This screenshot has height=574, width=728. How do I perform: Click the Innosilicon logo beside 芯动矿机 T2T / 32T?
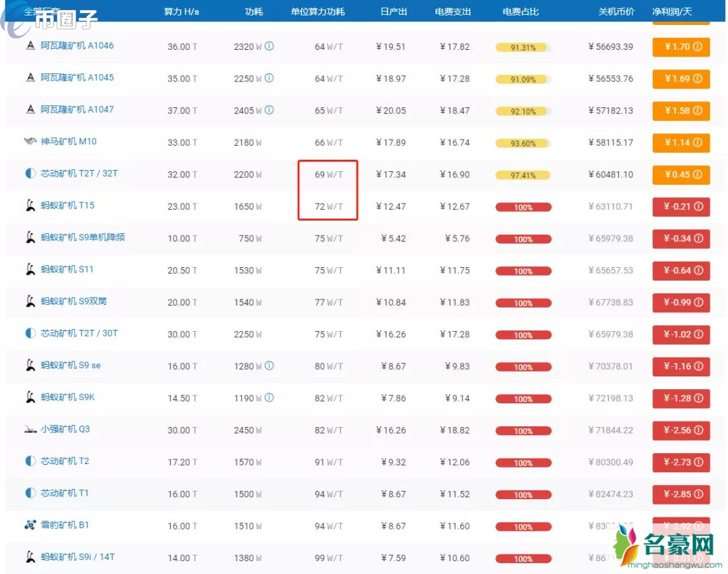point(30,173)
